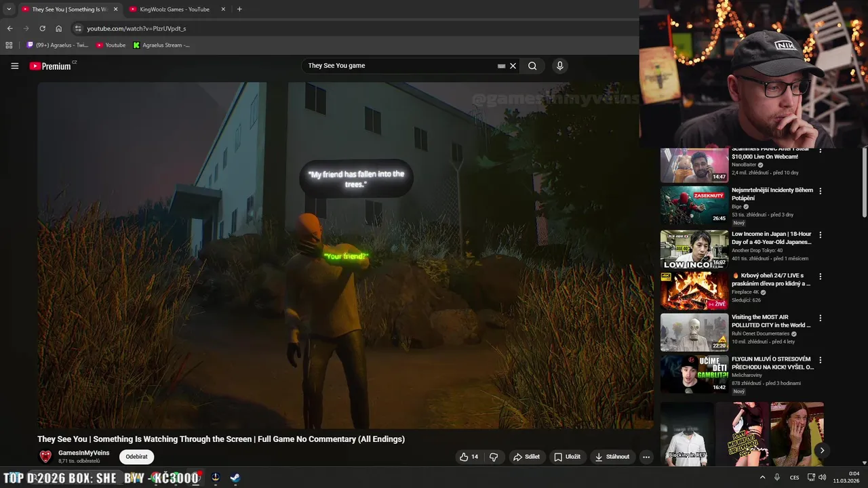The image size is (868, 488).
Task: Open the microphone icon in system tray
Action: coord(777,477)
